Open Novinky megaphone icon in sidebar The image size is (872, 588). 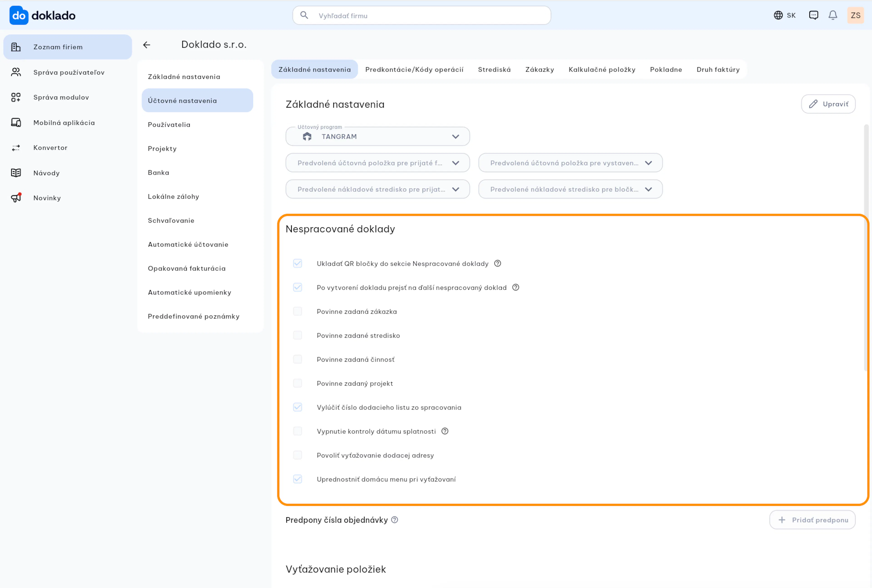pos(16,198)
